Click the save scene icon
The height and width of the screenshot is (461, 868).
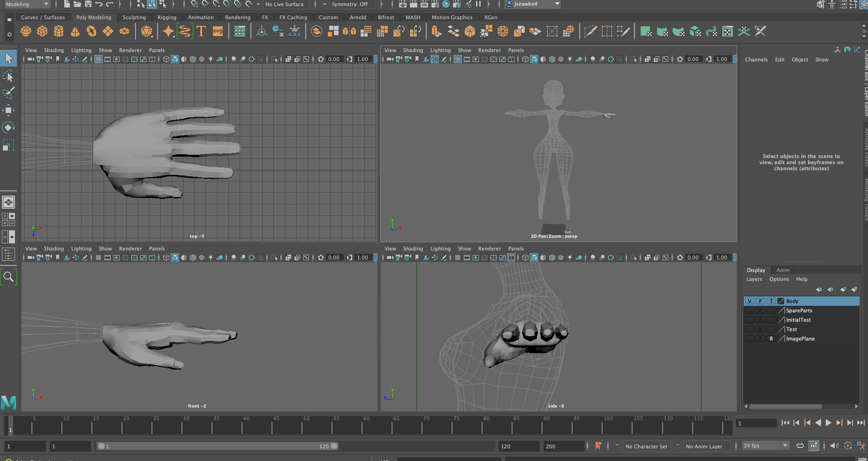88,4
